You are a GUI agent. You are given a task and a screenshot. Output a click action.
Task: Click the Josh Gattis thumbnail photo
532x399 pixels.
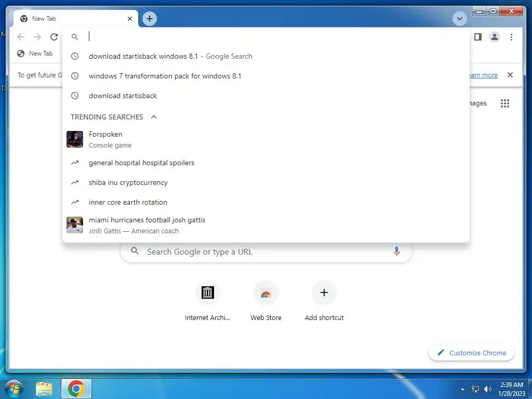pos(75,225)
